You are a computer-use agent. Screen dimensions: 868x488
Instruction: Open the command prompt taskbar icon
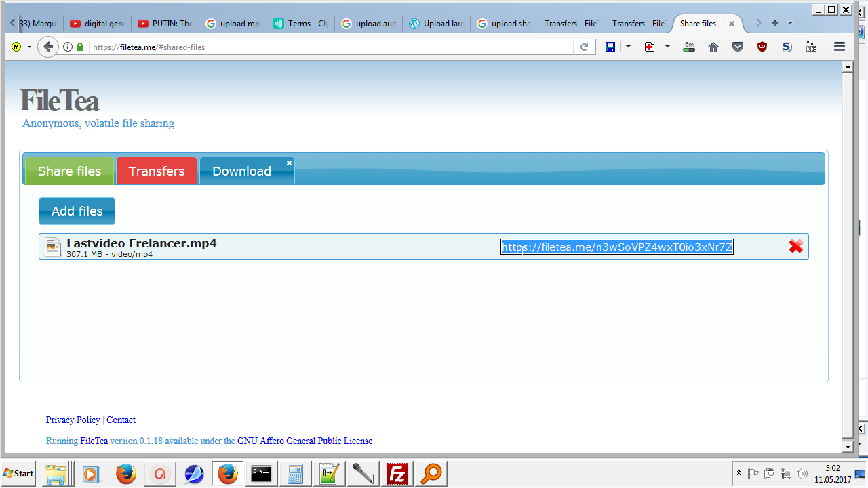point(261,474)
